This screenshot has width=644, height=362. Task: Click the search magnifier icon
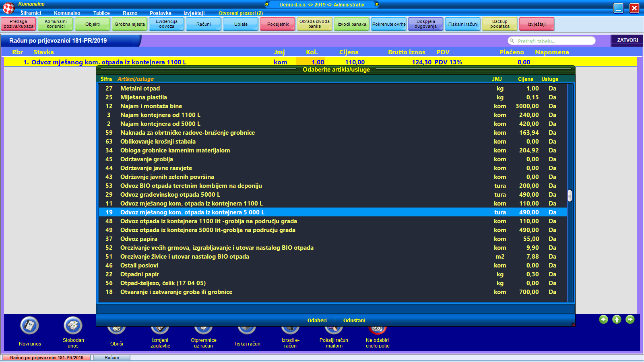click(512, 41)
